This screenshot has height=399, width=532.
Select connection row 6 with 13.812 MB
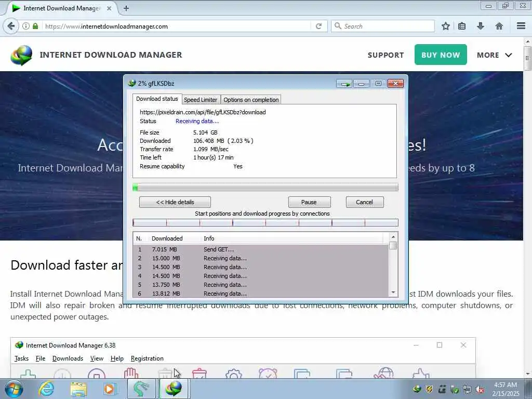tap(261, 294)
